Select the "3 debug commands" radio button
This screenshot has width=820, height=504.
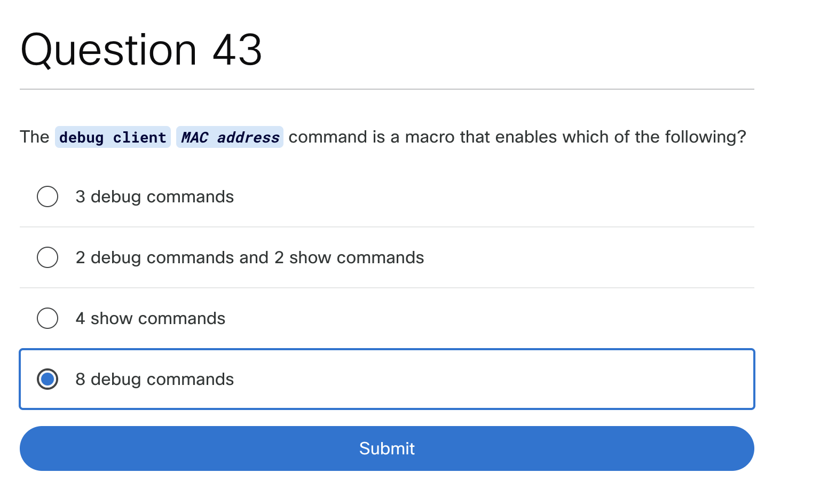point(48,196)
